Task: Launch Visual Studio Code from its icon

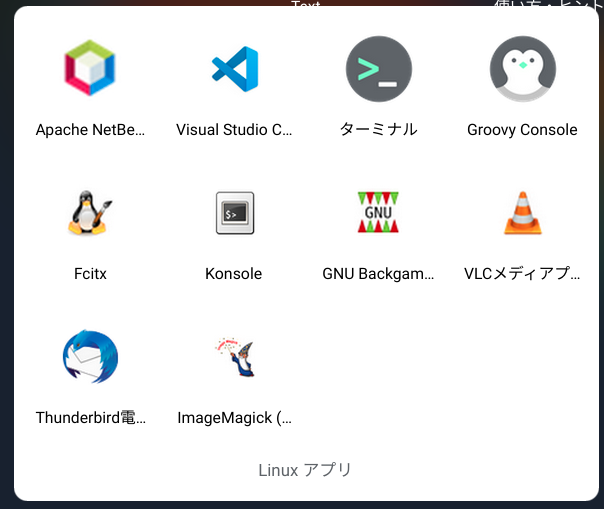Action: click(235, 69)
